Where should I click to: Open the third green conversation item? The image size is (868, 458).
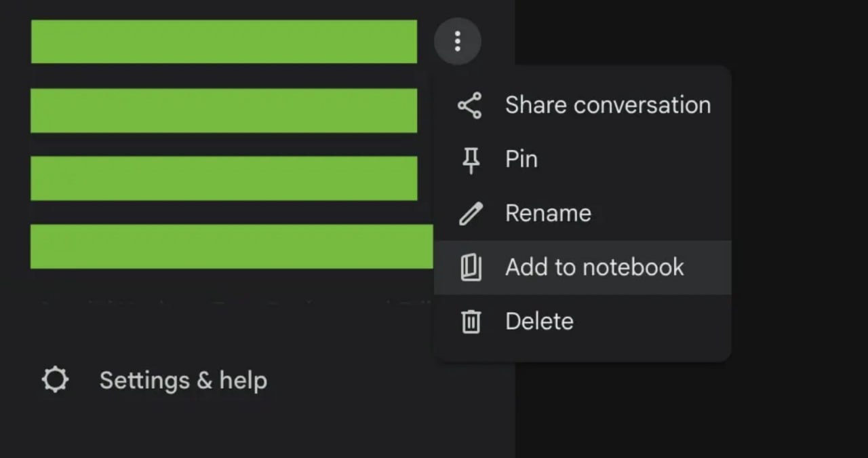(x=224, y=178)
